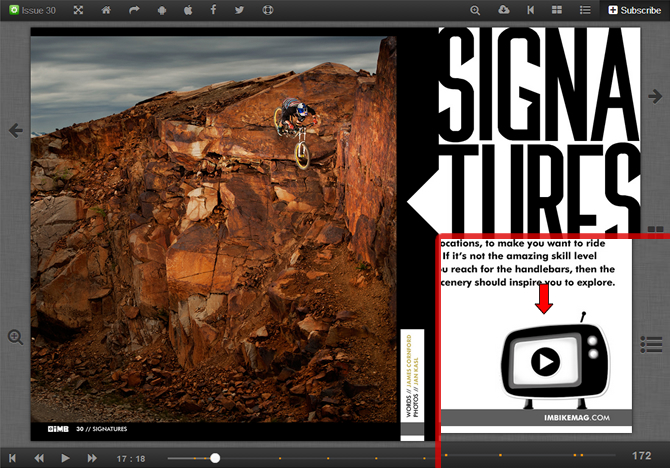Zoom in using the left side magnifier
The height and width of the screenshot is (468, 670).
15,337
